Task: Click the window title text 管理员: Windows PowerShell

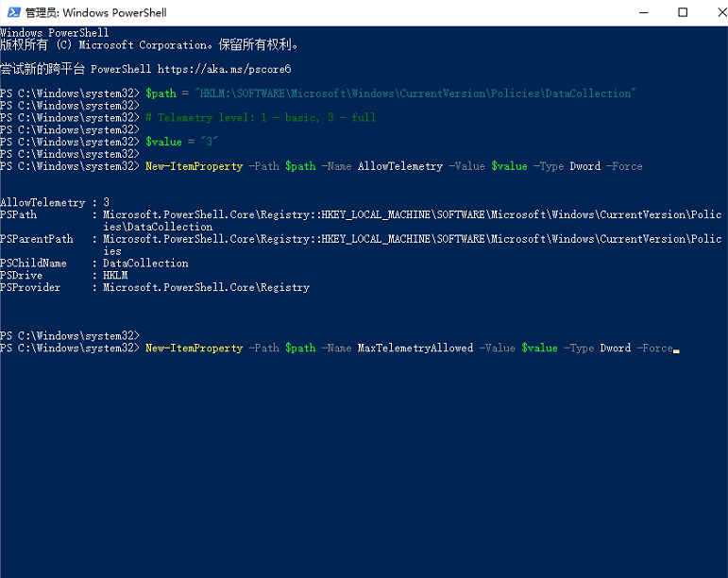Action: (x=96, y=13)
